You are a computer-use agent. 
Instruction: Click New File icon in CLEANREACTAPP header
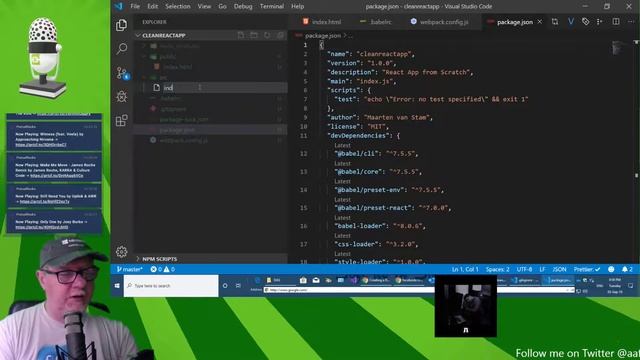pyautogui.click(x=241, y=36)
